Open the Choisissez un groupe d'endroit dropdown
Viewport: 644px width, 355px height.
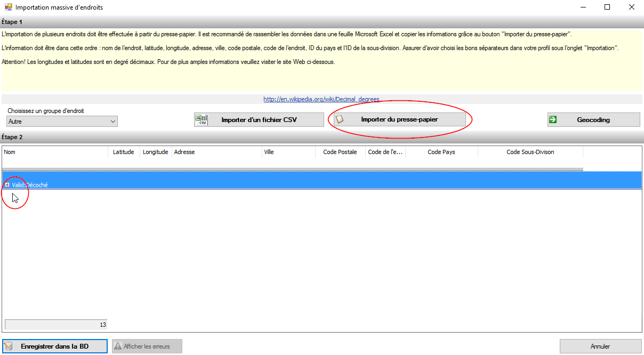pos(112,122)
